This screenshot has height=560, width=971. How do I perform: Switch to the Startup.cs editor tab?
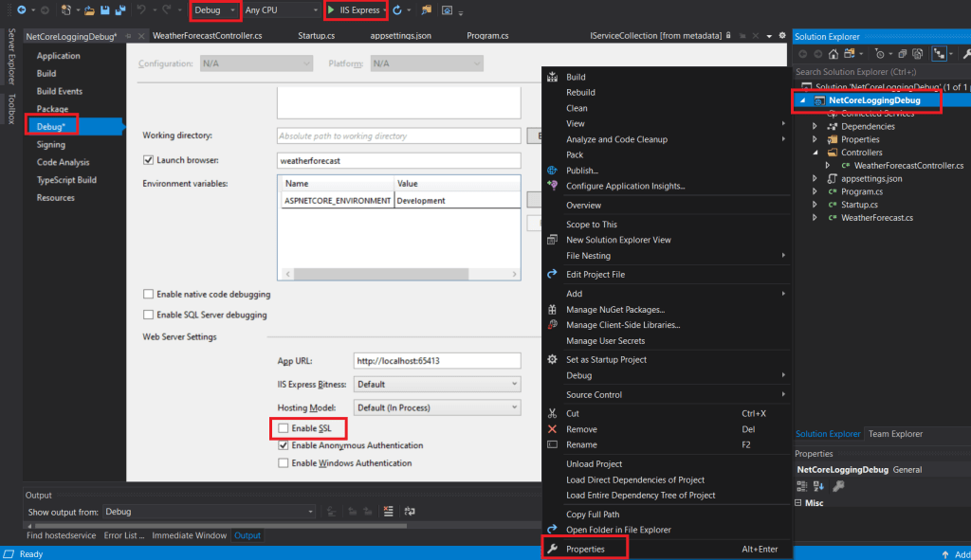coord(316,36)
